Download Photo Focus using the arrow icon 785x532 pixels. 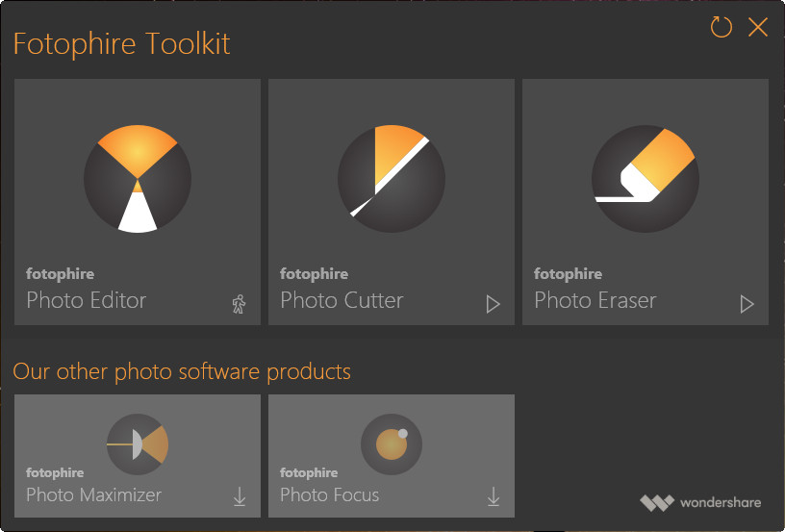[494, 496]
